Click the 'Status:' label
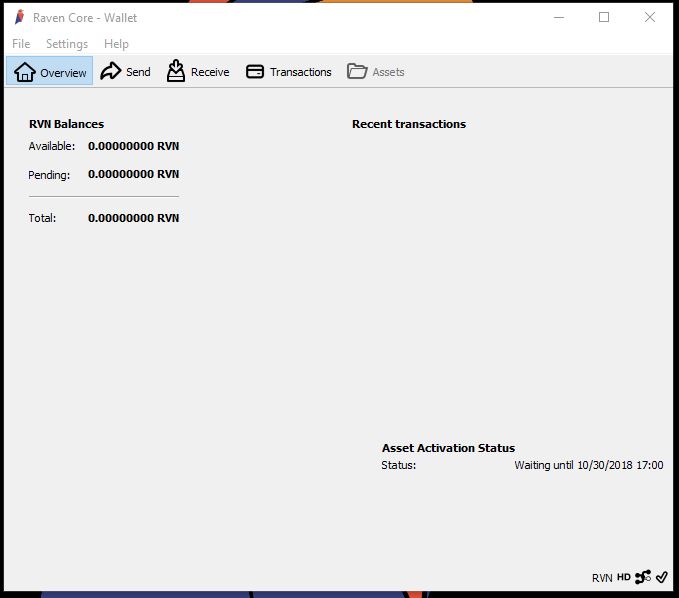The image size is (679, 598). point(398,465)
